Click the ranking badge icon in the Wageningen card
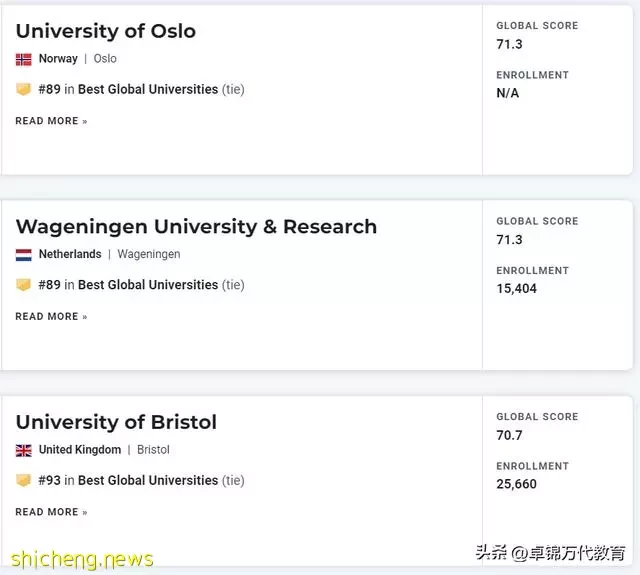The image size is (640, 575). tap(23, 285)
